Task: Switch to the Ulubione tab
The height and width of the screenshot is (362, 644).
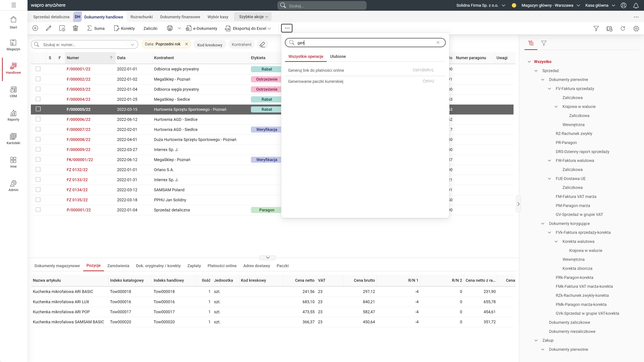Action: [337, 56]
